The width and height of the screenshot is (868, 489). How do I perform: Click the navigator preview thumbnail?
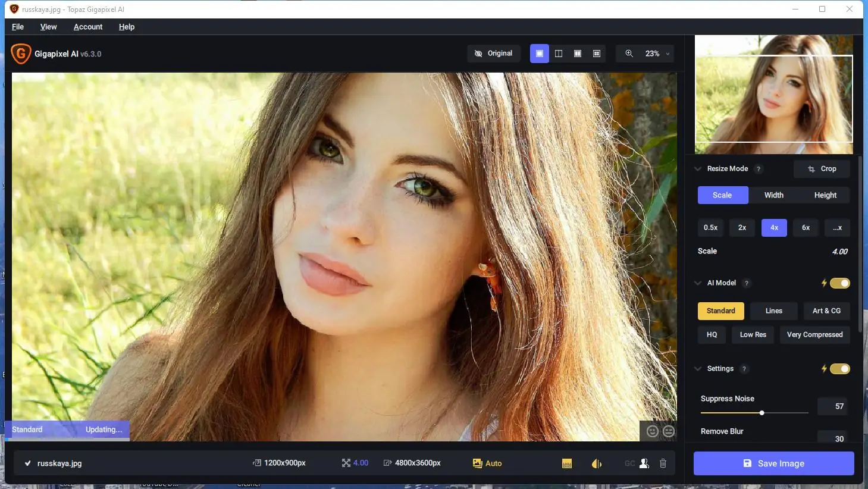(774, 95)
